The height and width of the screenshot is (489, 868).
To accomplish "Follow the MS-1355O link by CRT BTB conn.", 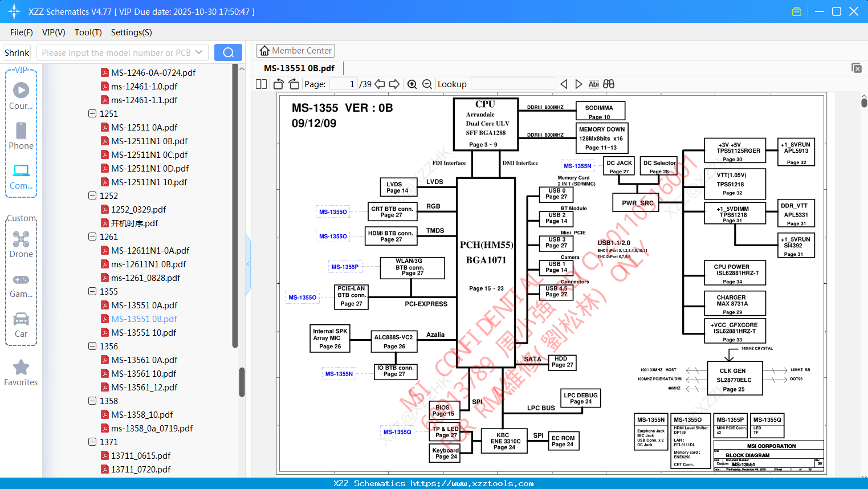I will 333,212.
